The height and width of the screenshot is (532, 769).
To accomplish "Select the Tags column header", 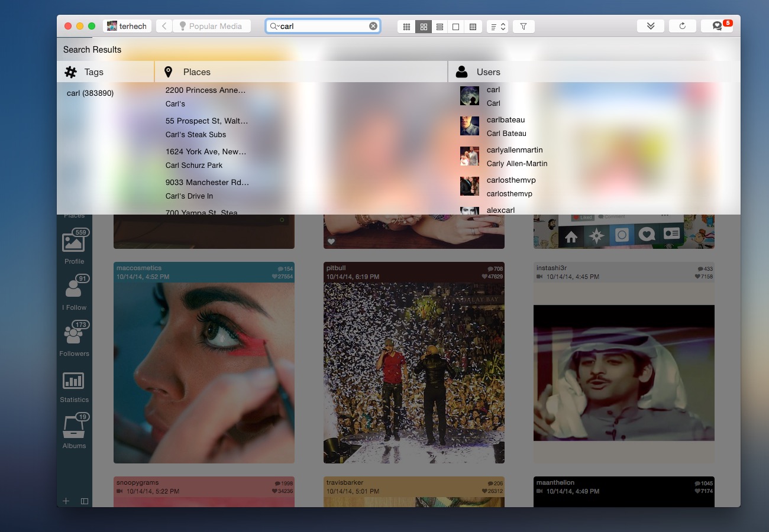I will coord(105,72).
